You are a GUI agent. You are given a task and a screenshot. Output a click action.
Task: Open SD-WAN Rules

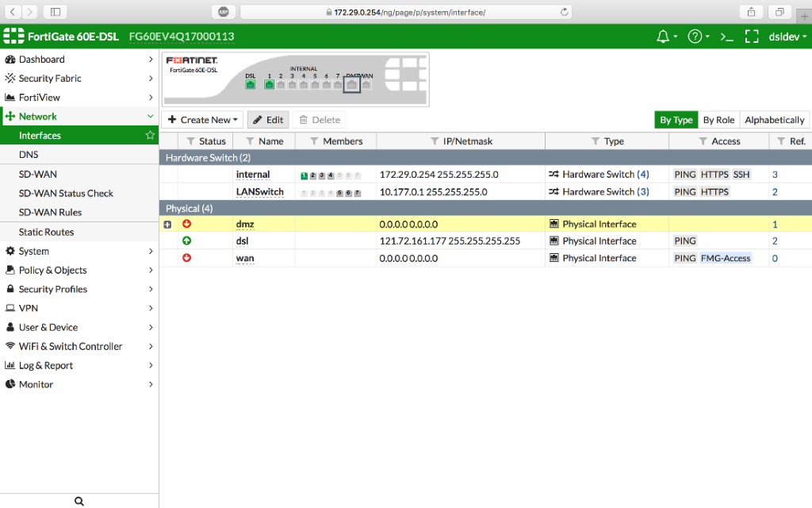point(79,212)
